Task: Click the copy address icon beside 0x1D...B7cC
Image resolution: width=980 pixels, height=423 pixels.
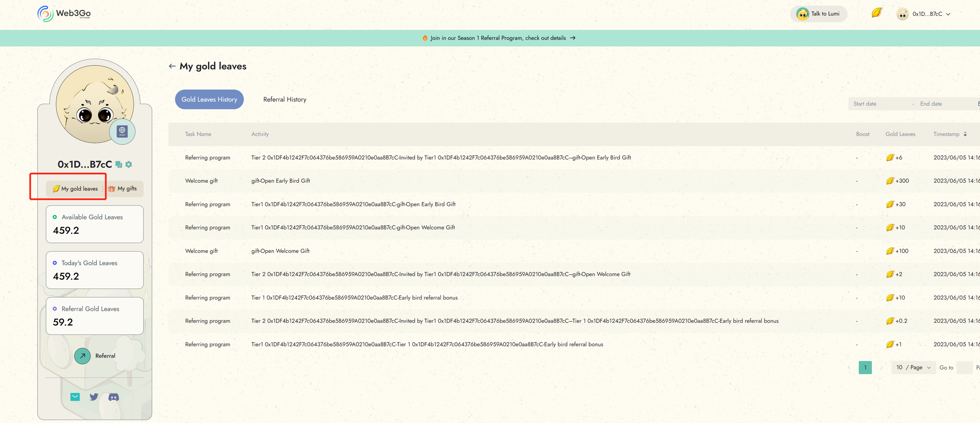Action: point(119,165)
